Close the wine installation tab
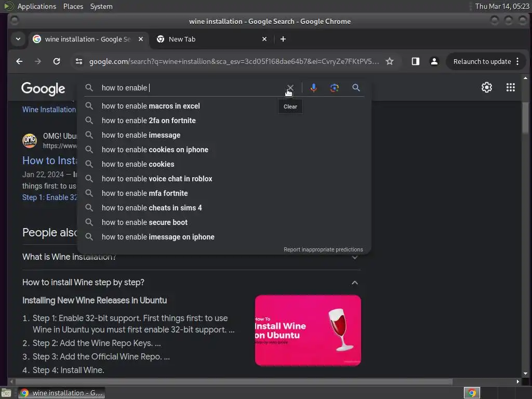 point(140,39)
